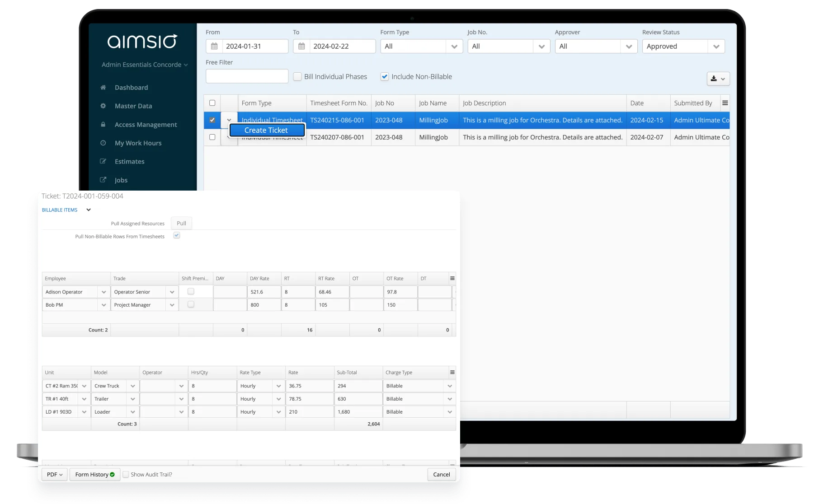Expand the Trade dropdown for Bob PM
819x504 pixels.
click(x=172, y=304)
